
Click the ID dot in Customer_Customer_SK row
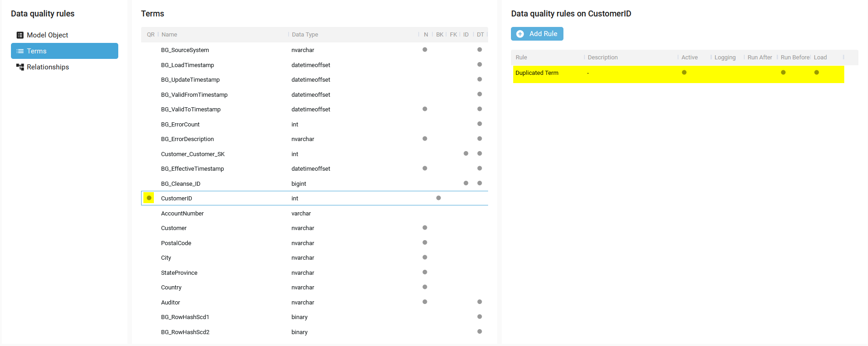466,154
